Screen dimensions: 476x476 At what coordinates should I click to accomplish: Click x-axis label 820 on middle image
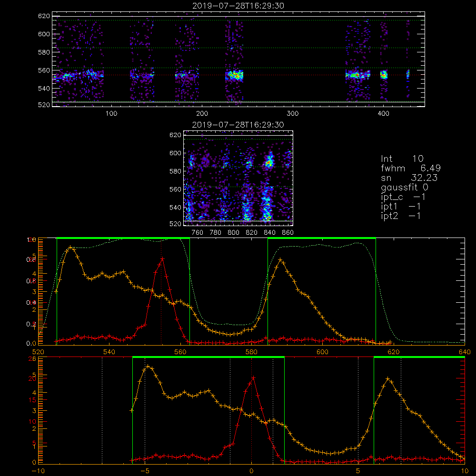click(252, 233)
